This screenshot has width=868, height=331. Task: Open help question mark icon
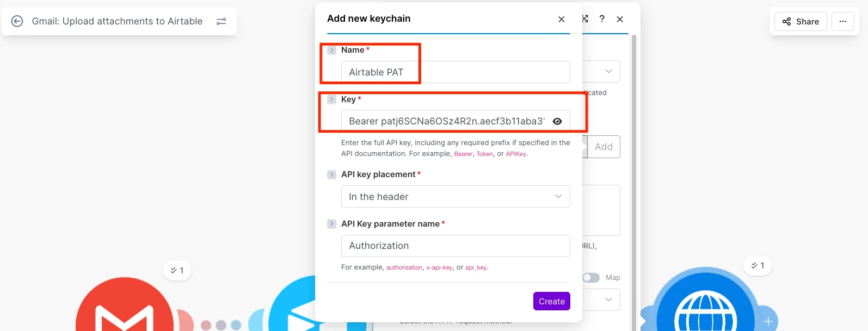pos(602,18)
